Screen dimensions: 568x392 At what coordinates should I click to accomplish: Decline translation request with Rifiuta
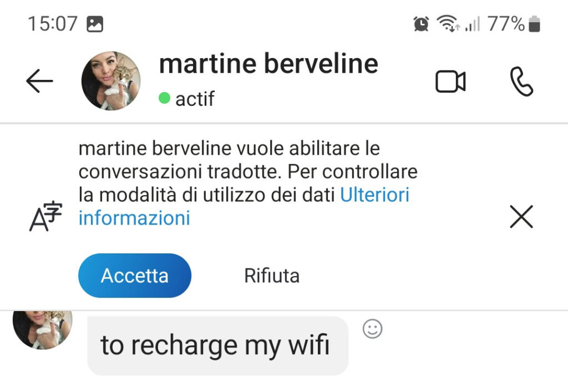coord(272,276)
